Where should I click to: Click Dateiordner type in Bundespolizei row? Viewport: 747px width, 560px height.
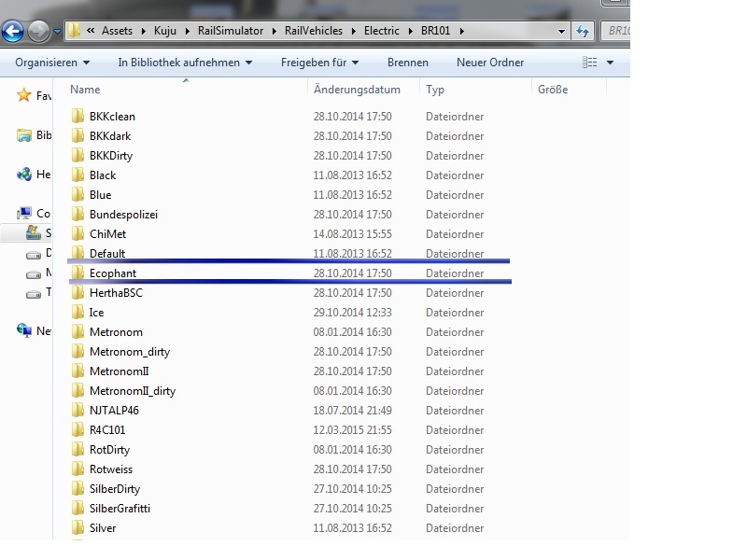(x=455, y=215)
